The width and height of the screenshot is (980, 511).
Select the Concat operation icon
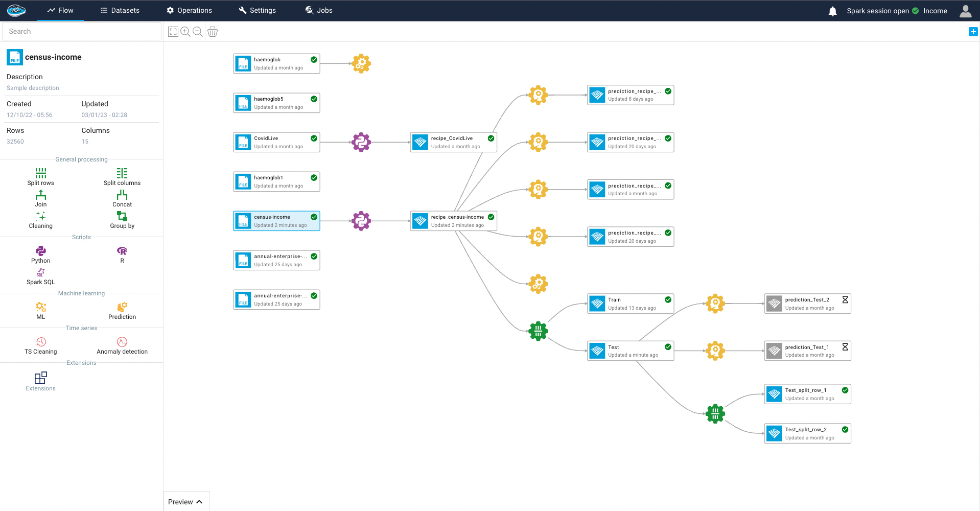click(122, 195)
